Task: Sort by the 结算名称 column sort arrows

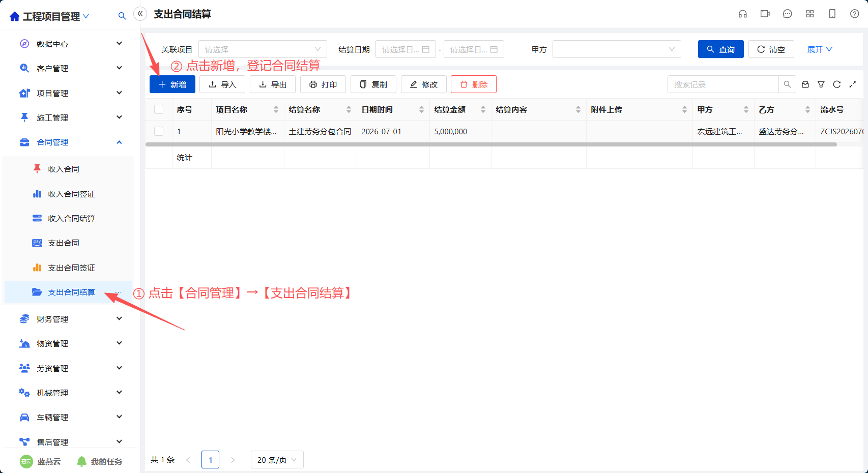Action: pyautogui.click(x=349, y=109)
